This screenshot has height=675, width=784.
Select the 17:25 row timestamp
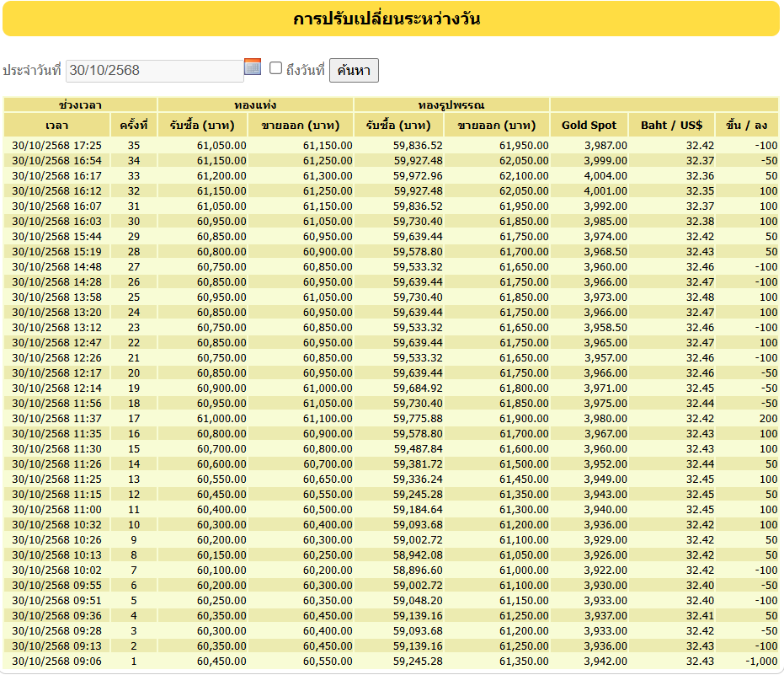[x=56, y=146]
